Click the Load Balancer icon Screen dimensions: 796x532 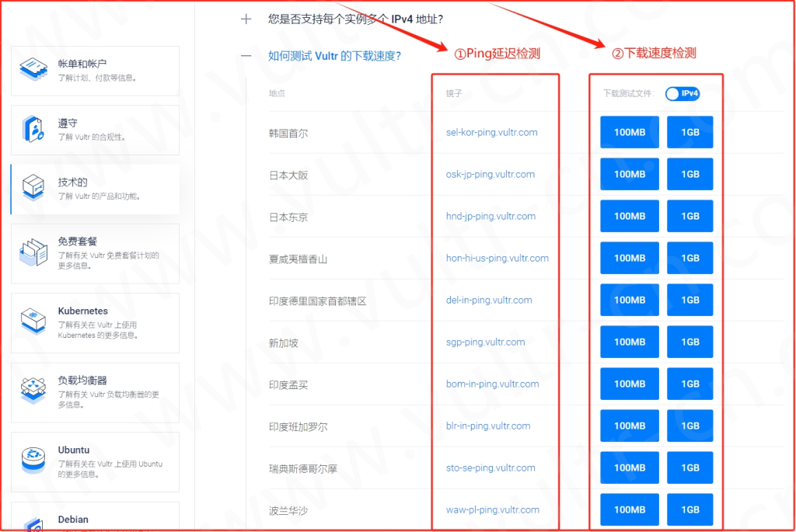click(33, 391)
